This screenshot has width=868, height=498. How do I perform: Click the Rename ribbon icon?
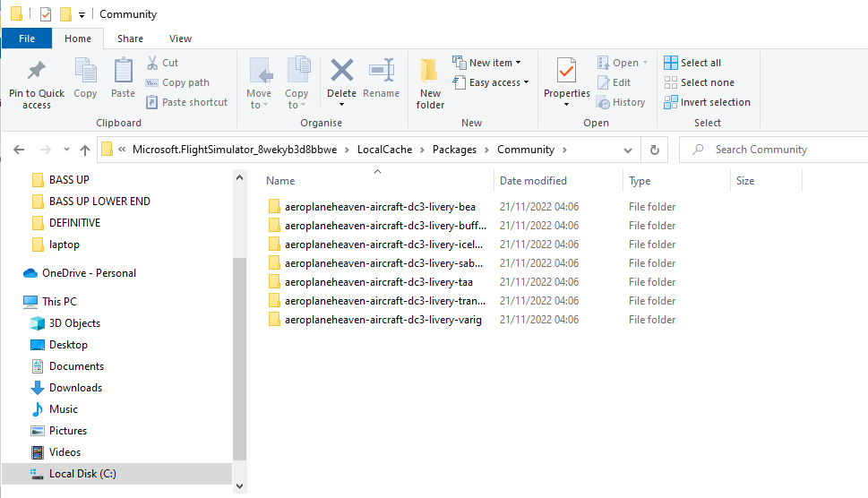click(x=382, y=70)
